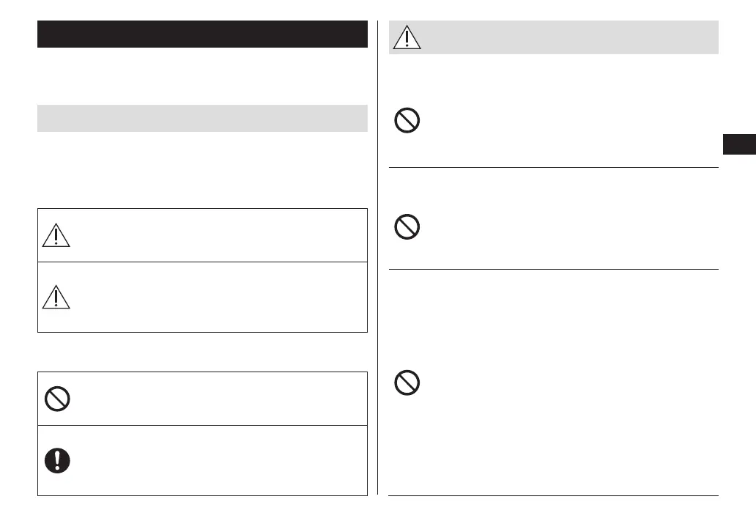Click the bottom prohibition icon in right column
756x532 pixels.
coord(407,383)
